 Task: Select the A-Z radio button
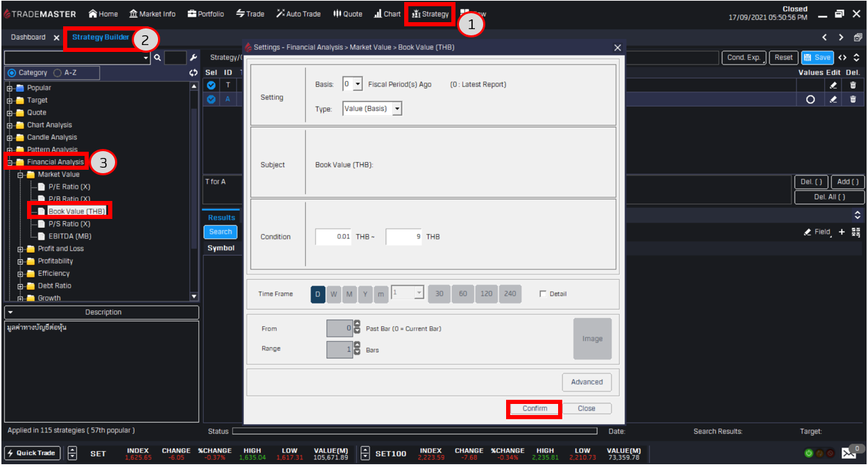58,73
